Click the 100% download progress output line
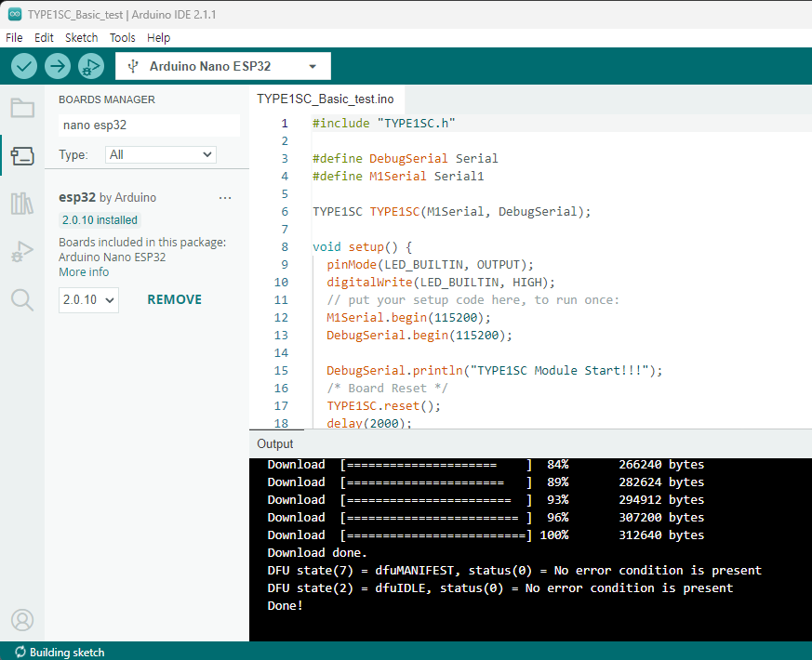Viewport: 812px width, 660px height. [x=486, y=535]
